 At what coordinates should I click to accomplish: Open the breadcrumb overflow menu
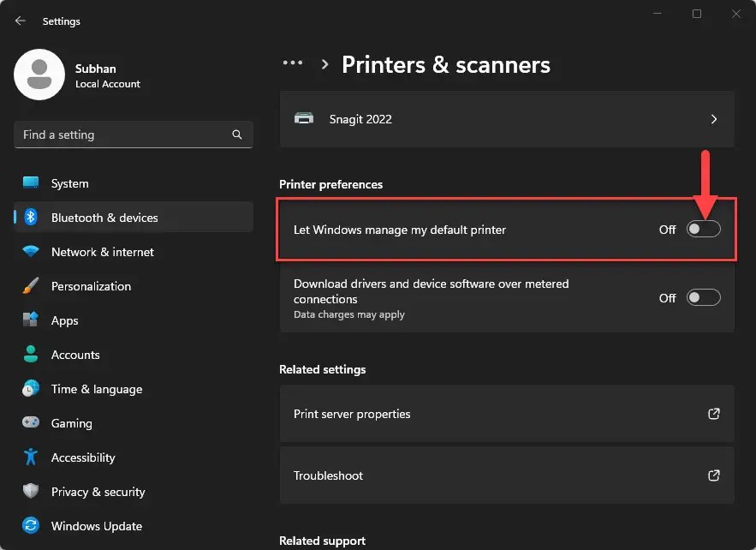click(292, 63)
